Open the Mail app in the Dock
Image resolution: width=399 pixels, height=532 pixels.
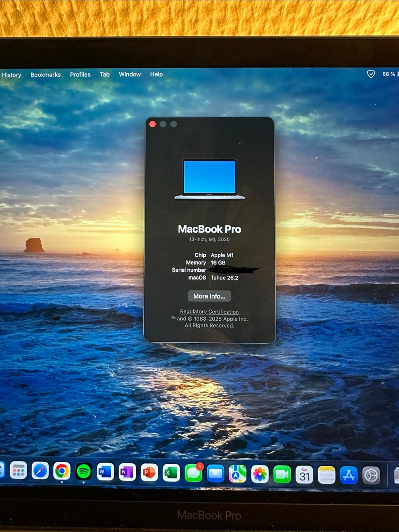click(x=216, y=474)
